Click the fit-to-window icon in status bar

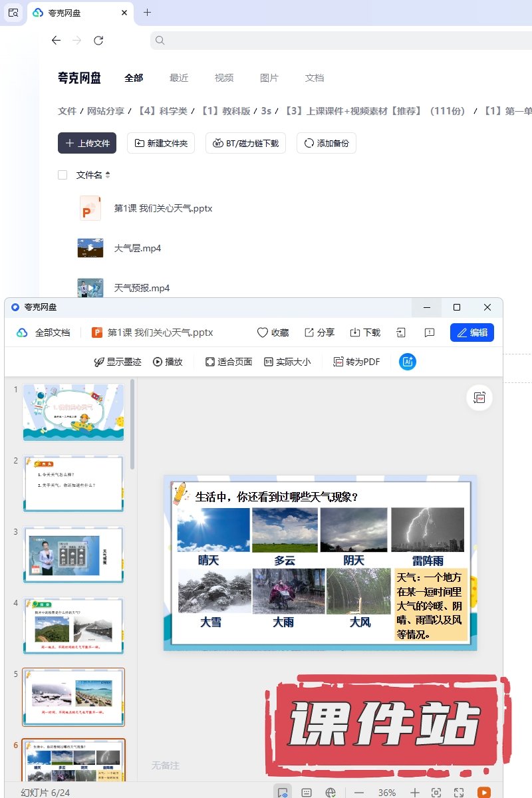point(436,792)
